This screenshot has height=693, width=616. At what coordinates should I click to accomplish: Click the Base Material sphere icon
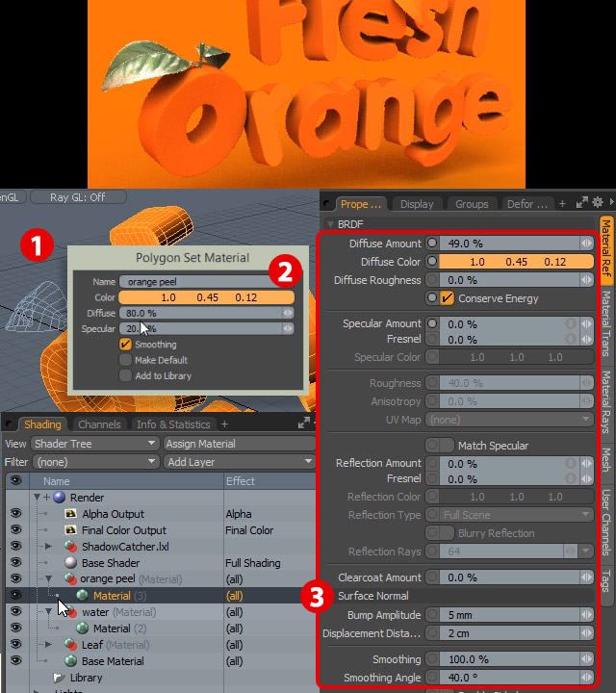pos(70,660)
